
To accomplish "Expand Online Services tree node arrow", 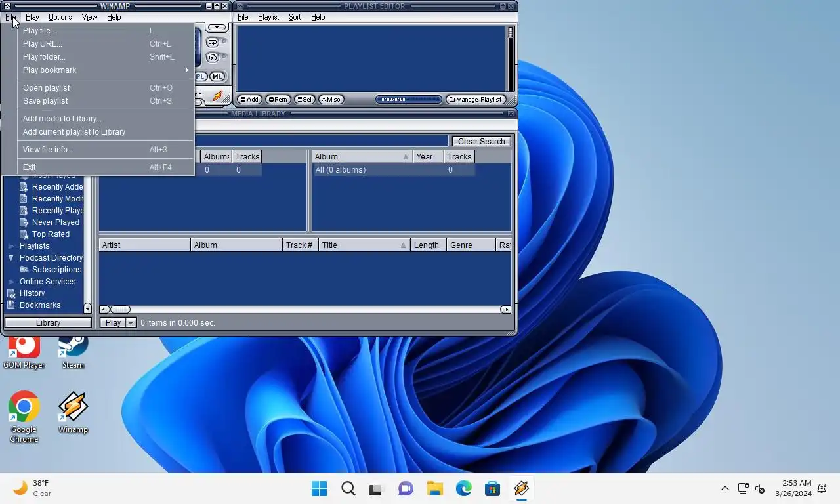I will (11, 282).
